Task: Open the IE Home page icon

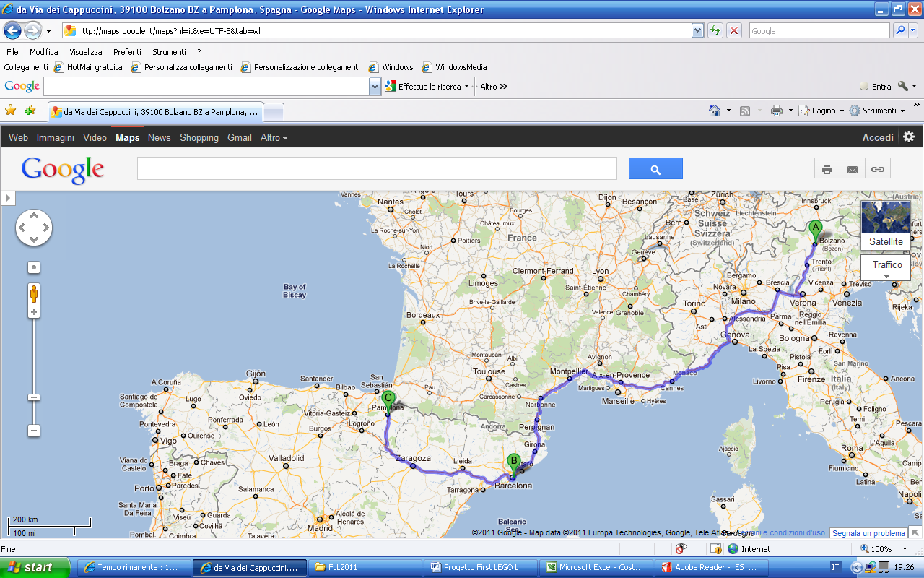Action: pos(715,111)
